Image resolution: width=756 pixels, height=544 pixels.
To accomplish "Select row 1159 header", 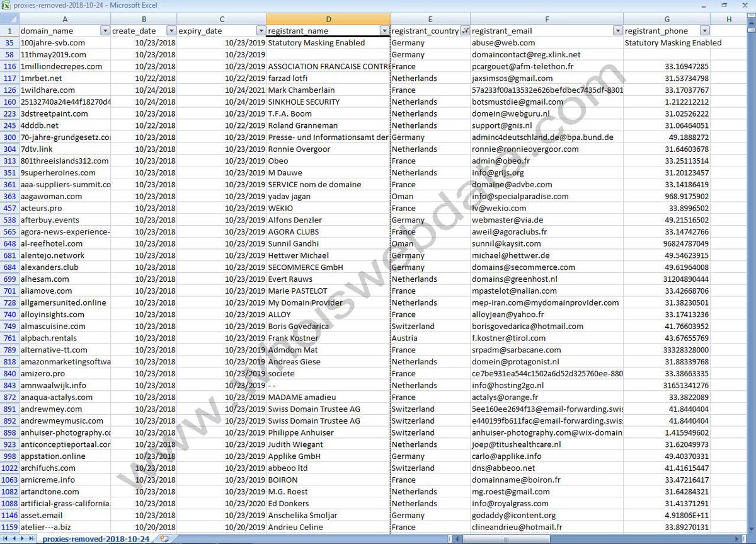I will tap(9, 528).
